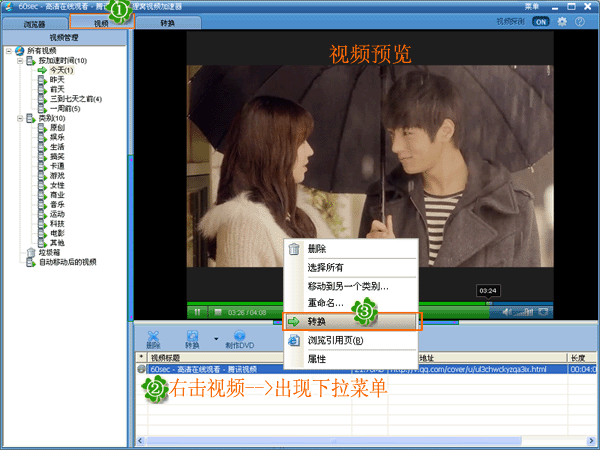Select the 60sec video row
This screenshot has height=450, width=600.
coord(367,369)
